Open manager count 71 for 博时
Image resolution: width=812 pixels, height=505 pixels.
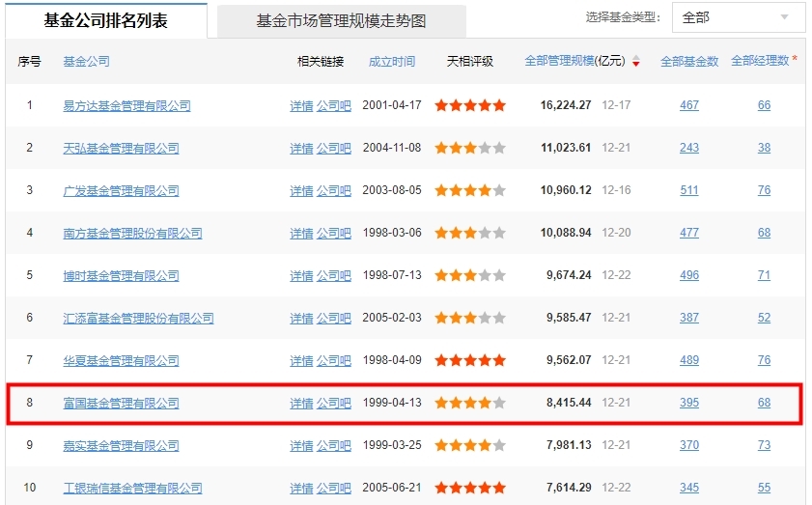coord(765,275)
